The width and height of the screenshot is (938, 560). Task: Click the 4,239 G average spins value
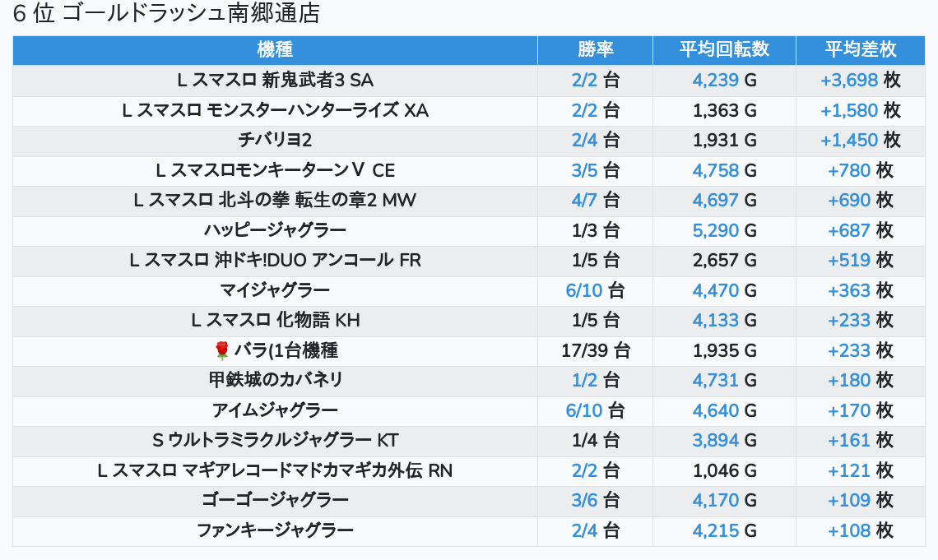724,80
